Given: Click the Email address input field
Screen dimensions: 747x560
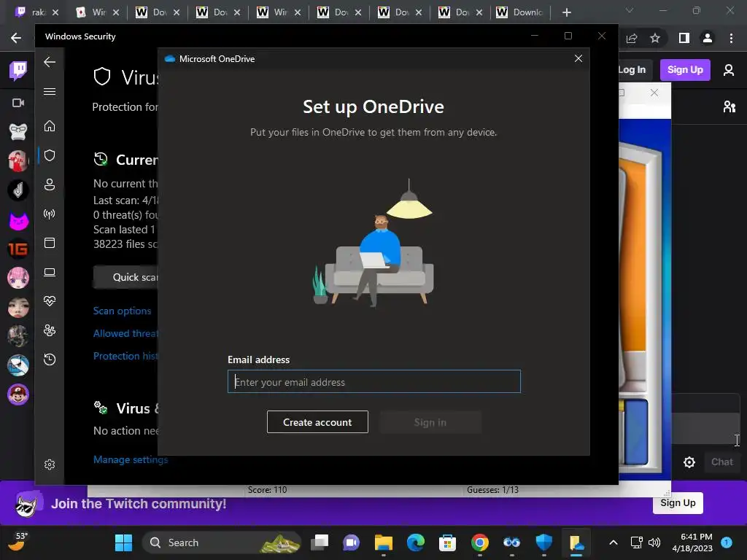Looking at the screenshot, I should click(374, 381).
